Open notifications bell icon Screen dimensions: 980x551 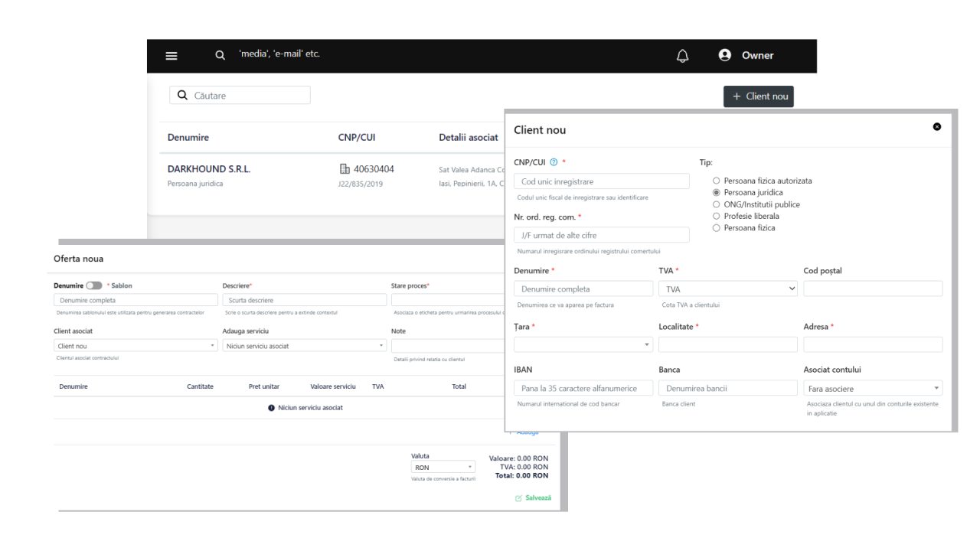tap(682, 56)
